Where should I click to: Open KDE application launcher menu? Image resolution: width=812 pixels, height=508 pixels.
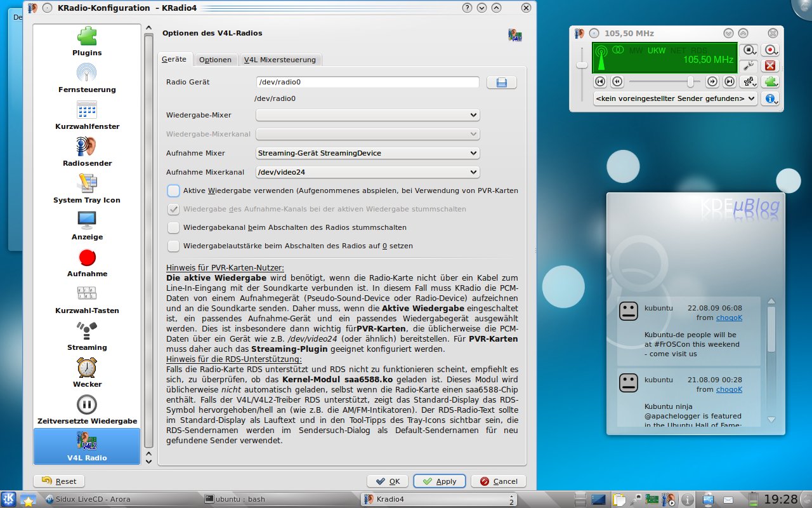coord(10,499)
